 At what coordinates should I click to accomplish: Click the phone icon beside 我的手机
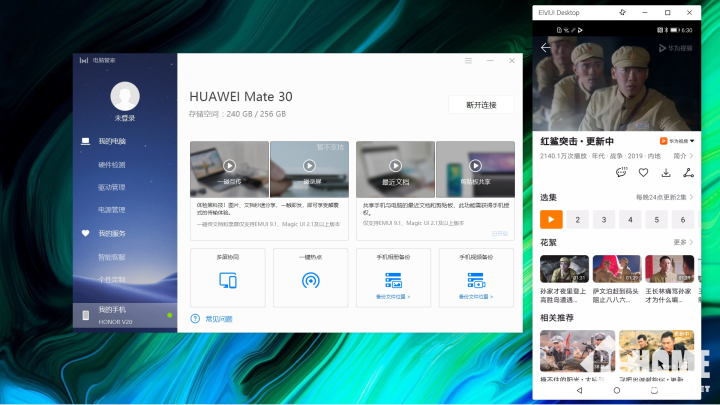coord(85,315)
